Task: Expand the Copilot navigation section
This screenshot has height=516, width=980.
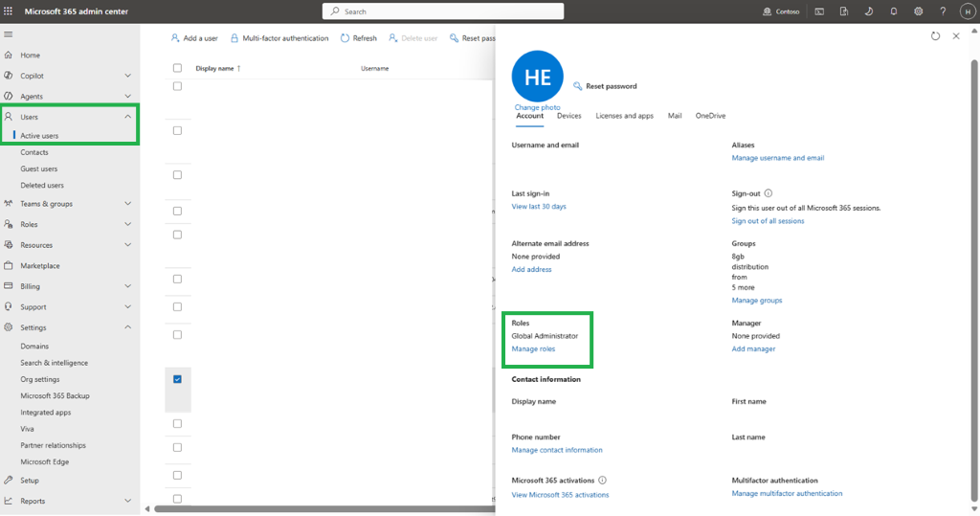Action: pos(127,76)
